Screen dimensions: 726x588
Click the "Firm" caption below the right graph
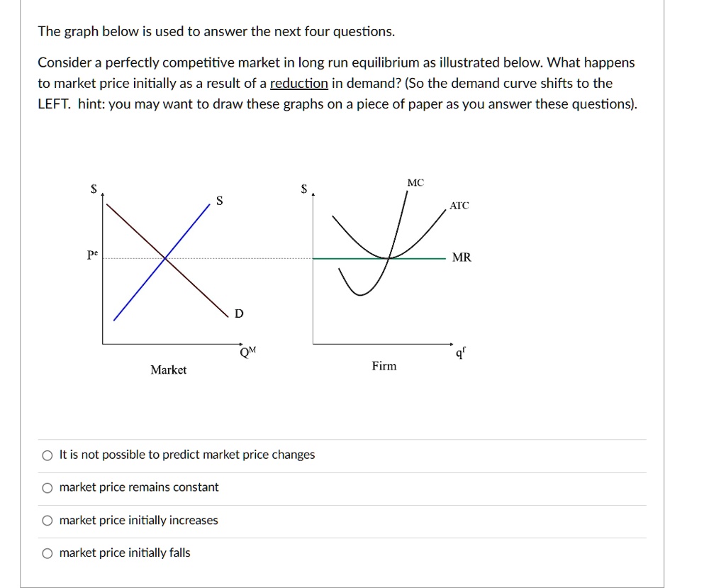(384, 366)
